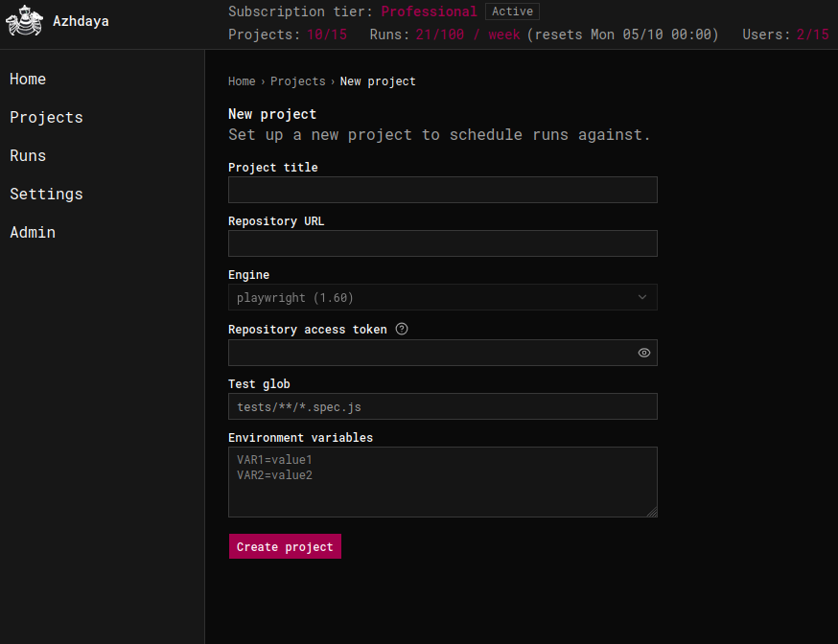Show the repository access token

pos(644,353)
